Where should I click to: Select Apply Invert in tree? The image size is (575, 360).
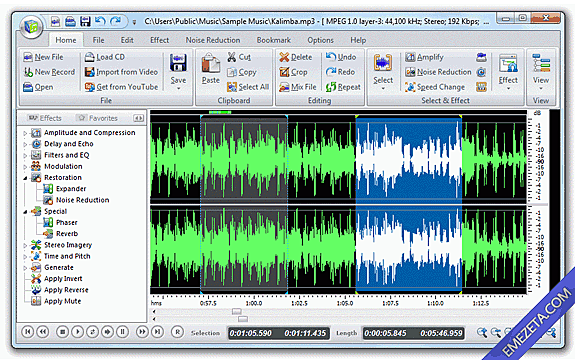[x=63, y=279]
